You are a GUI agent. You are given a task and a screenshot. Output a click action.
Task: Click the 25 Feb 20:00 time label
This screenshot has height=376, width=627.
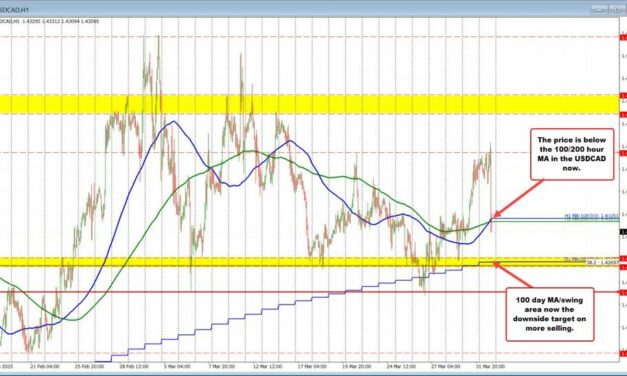[90, 366]
